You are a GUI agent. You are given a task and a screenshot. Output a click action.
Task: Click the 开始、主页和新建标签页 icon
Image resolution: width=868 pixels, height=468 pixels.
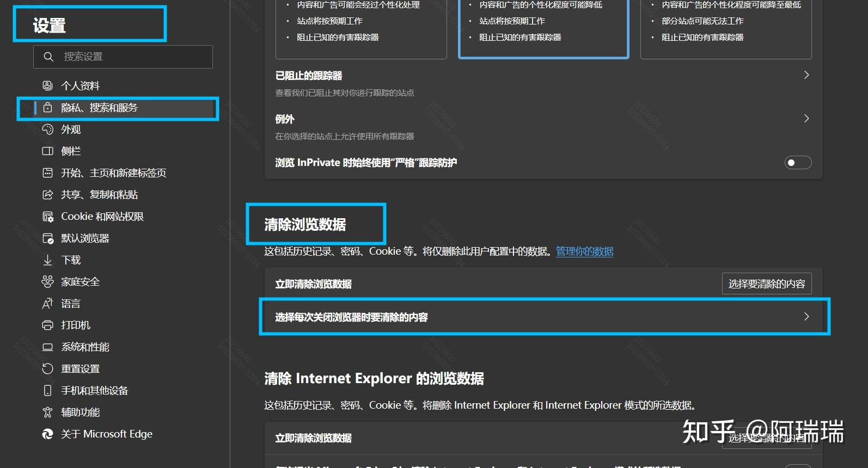click(48, 173)
